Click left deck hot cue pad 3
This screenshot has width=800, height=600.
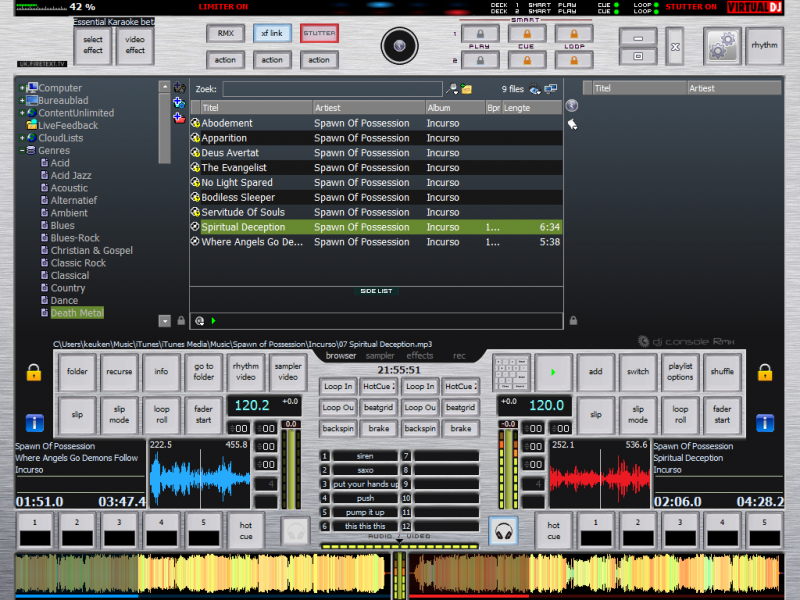119,532
